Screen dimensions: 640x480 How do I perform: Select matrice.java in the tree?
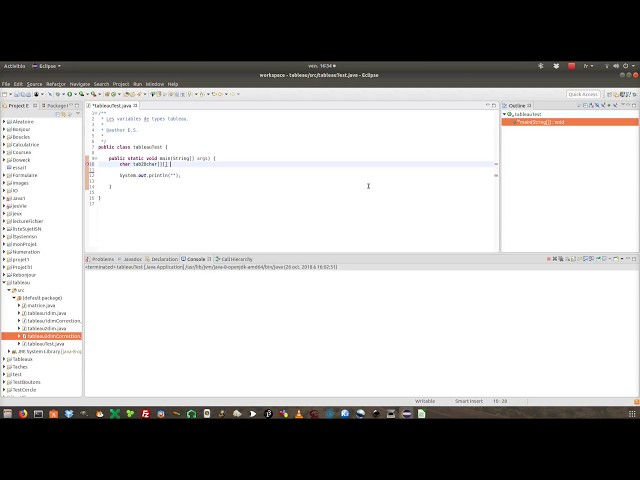41,305
